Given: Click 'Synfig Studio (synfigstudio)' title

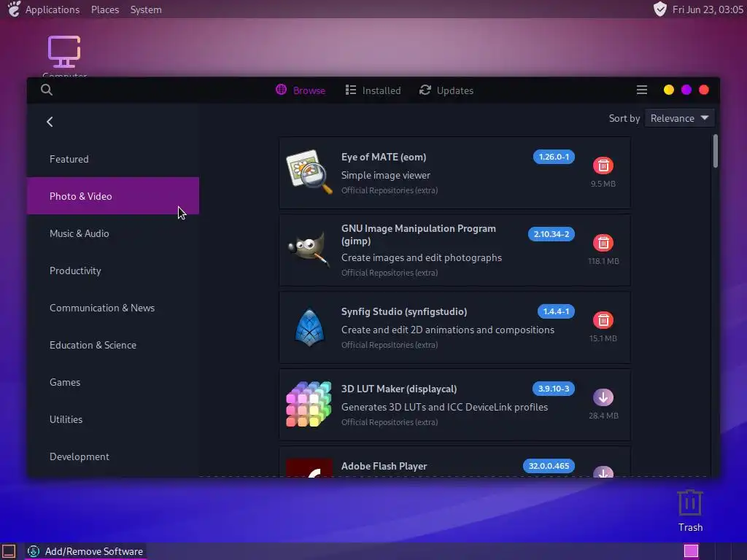Looking at the screenshot, I should tap(404, 311).
